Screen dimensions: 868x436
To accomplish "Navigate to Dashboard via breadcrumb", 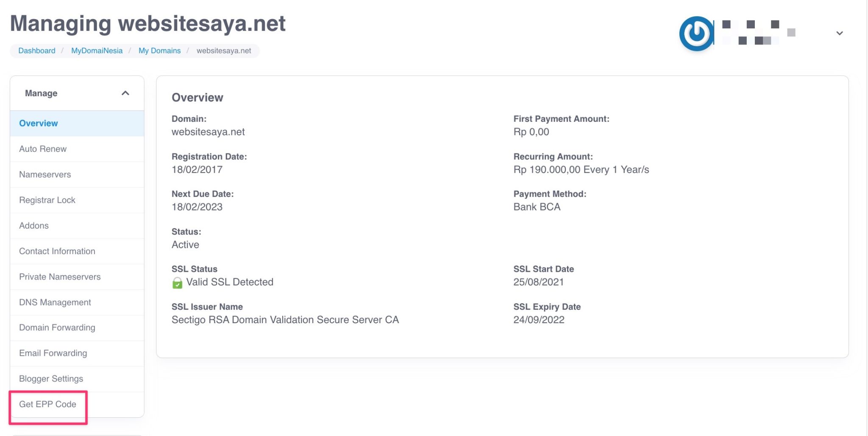I will [36, 50].
